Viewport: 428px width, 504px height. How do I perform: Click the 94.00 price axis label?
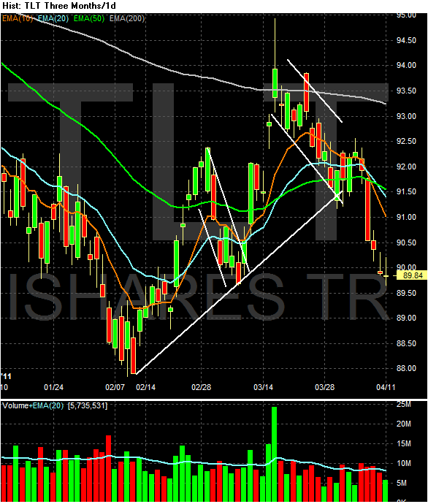click(406, 65)
